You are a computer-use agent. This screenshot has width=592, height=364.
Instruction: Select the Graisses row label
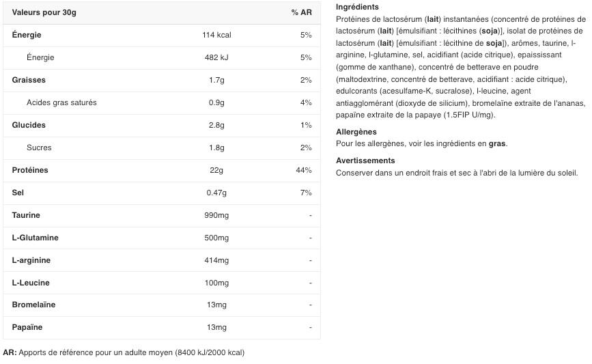coord(29,80)
